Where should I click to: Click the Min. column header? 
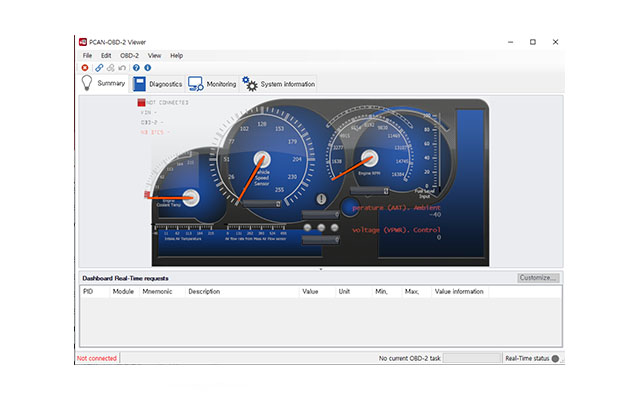pos(387,291)
